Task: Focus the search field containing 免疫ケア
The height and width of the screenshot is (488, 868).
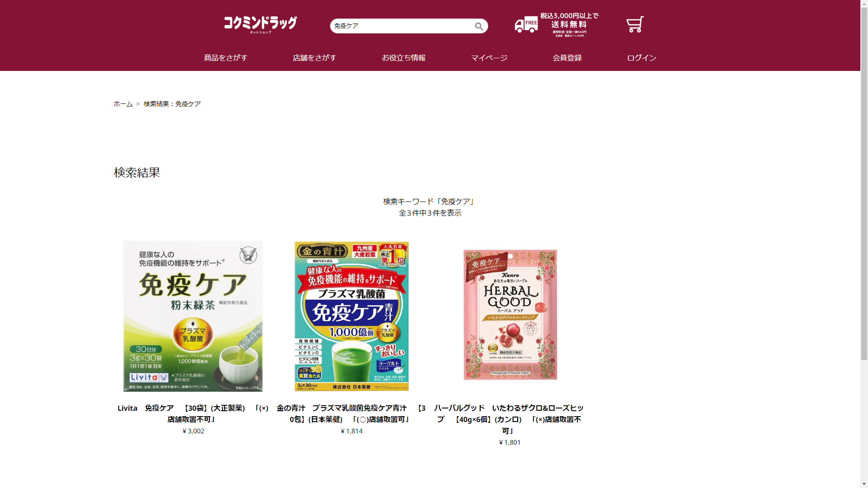Action: point(401,26)
